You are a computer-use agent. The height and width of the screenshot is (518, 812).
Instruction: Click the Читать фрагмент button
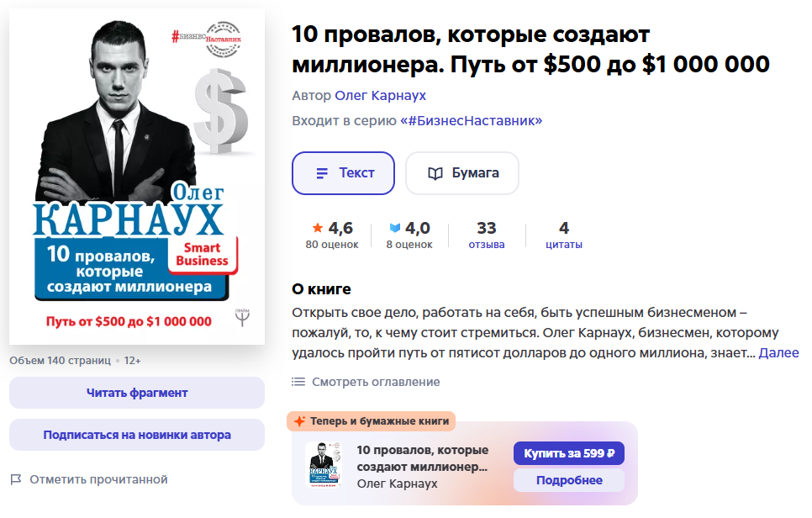click(137, 393)
